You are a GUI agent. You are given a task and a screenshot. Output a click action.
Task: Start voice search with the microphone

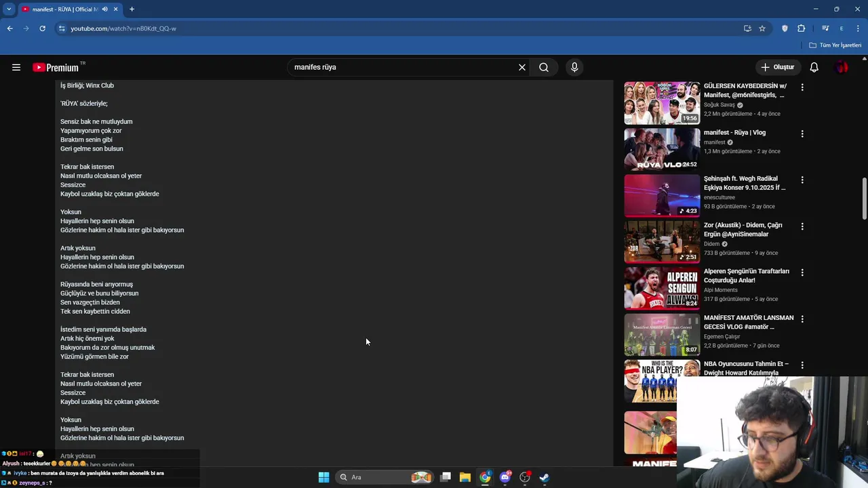[574, 67]
